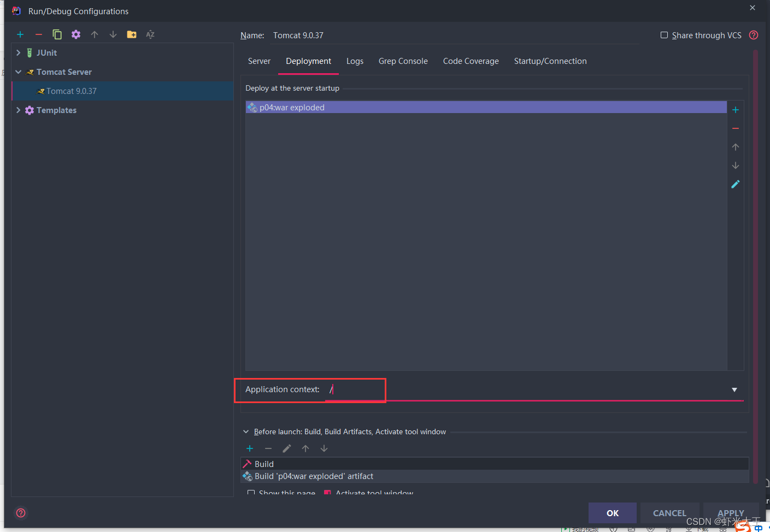Move configuration down in left toolbar
This screenshot has height=532, width=770.
[113, 34]
